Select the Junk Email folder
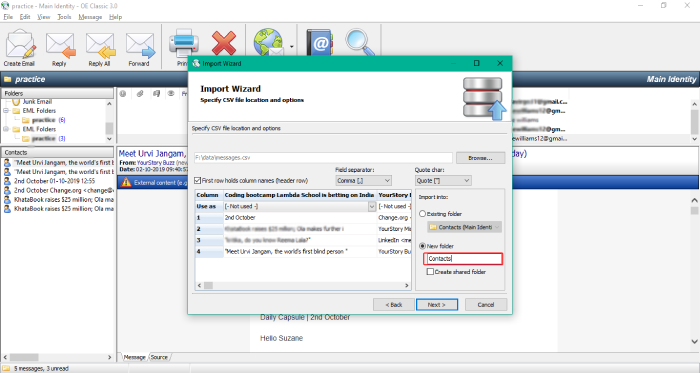This screenshot has height=373, width=700. pyautogui.click(x=37, y=102)
